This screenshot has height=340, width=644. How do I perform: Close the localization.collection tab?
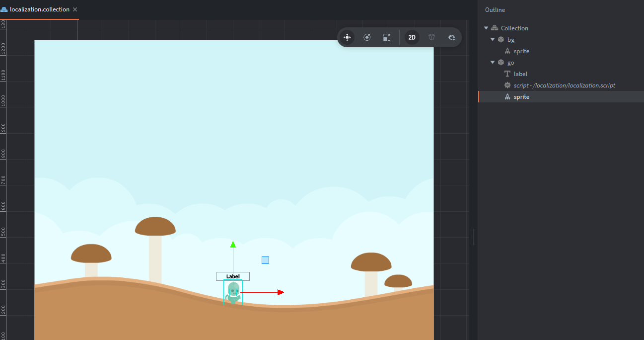(75, 9)
